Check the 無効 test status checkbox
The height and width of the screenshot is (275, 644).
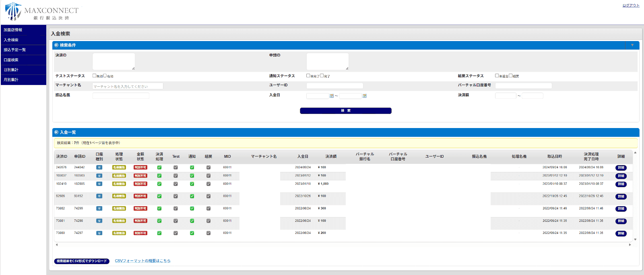[95, 76]
